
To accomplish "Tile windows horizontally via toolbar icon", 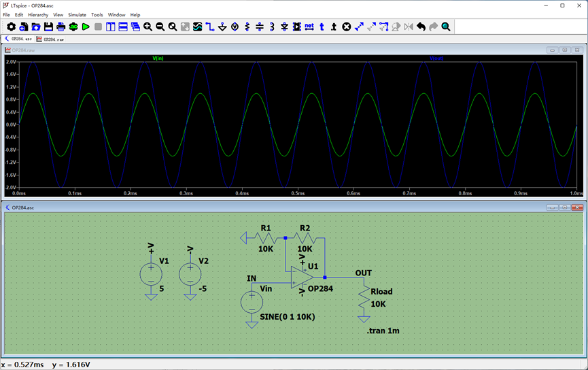I will coord(123,27).
